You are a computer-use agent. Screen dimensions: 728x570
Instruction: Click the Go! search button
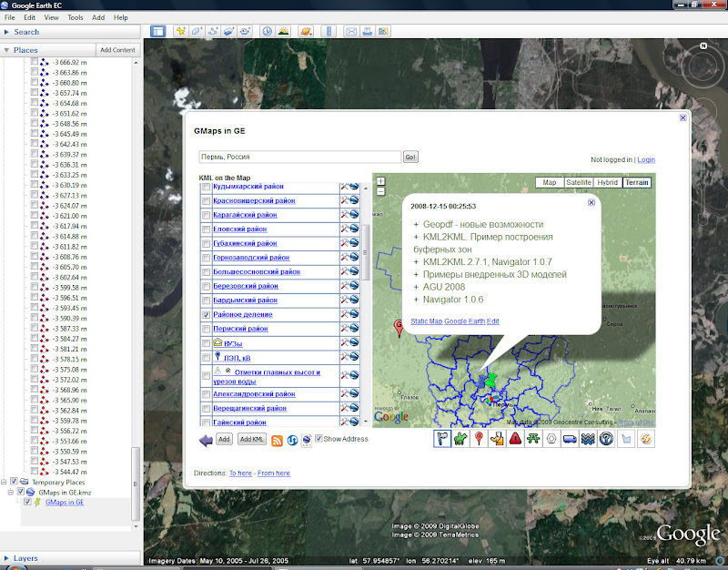point(410,157)
